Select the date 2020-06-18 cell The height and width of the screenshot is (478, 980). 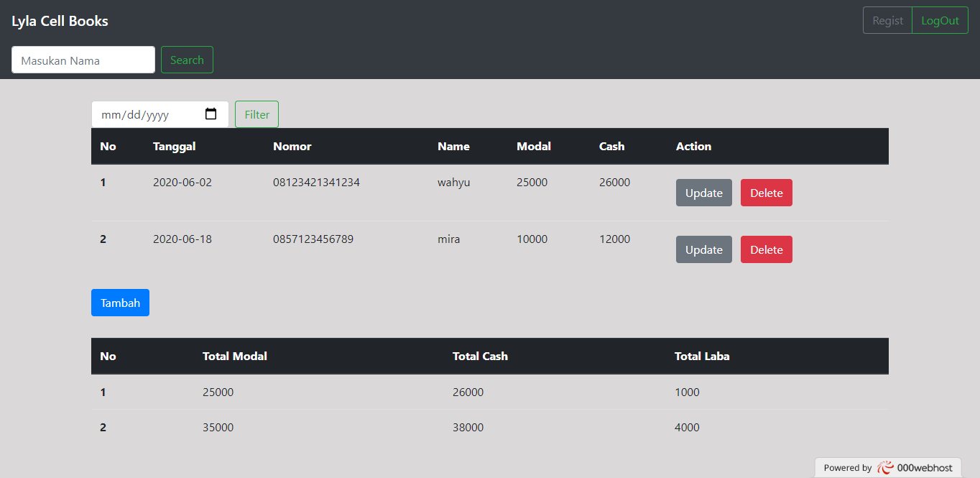click(x=182, y=239)
